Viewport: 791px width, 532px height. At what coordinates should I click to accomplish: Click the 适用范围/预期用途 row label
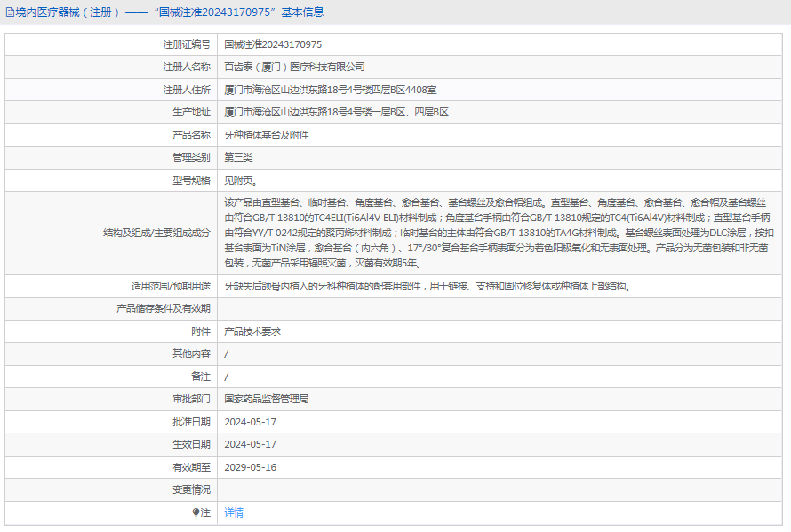click(x=171, y=286)
